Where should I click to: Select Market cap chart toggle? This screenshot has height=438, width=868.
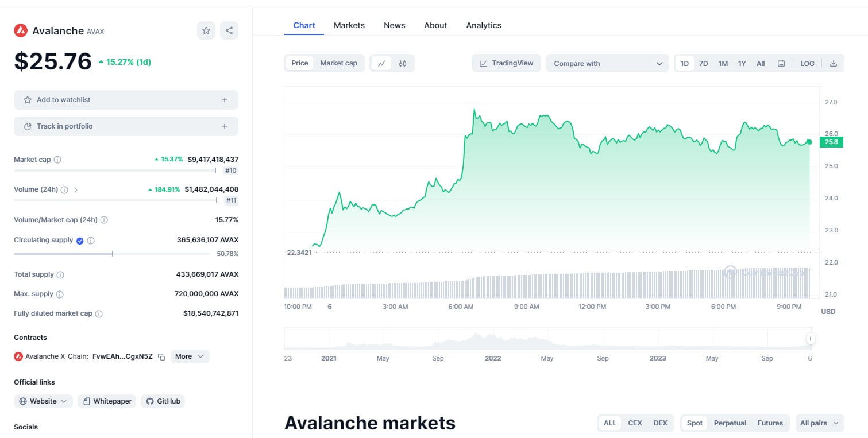click(338, 63)
